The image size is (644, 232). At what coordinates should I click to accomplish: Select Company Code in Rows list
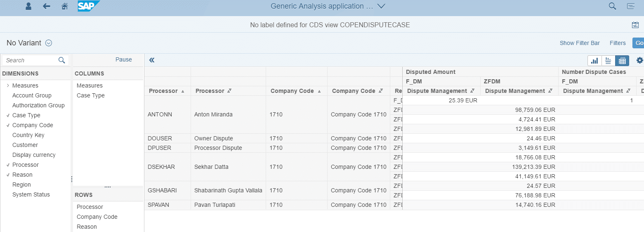pos(97,217)
